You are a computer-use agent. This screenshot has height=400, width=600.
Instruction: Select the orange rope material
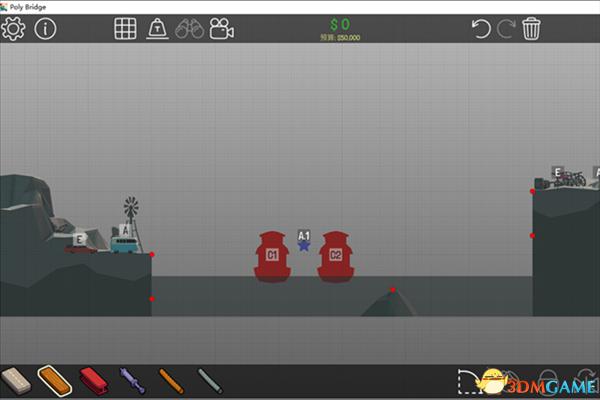point(171,381)
